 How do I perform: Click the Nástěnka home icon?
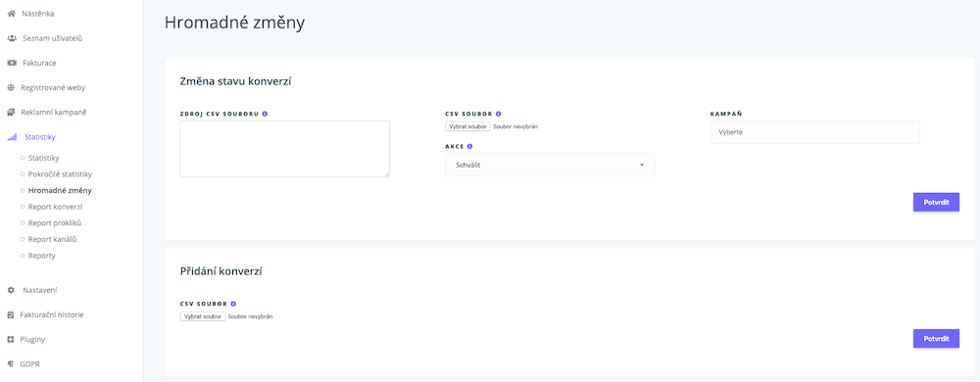click(11, 14)
